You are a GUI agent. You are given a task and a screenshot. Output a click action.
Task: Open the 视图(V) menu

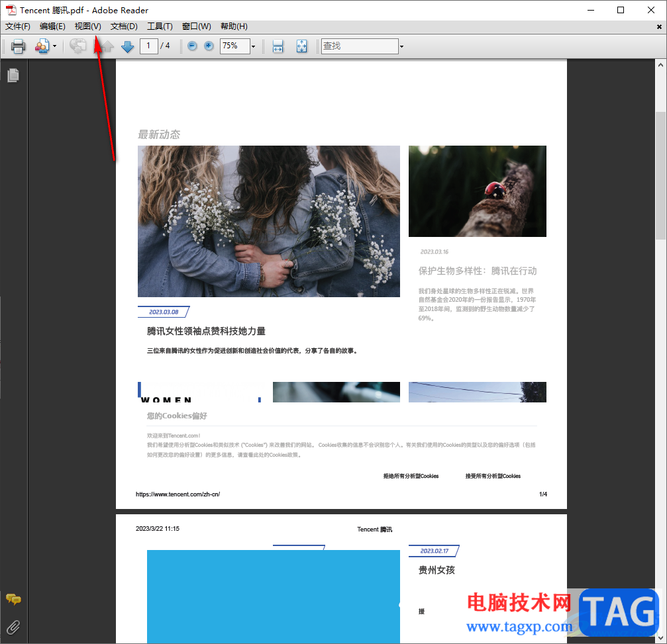(x=87, y=26)
